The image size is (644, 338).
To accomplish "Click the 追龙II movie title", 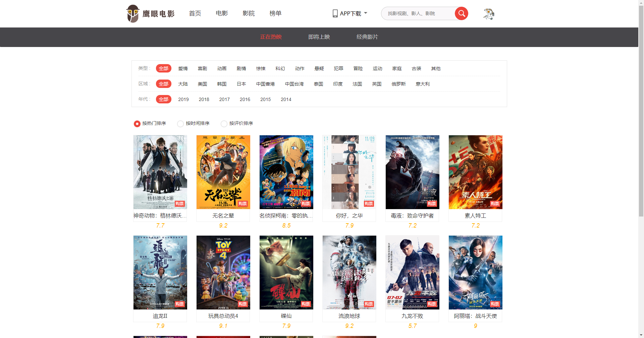I will (x=160, y=316).
